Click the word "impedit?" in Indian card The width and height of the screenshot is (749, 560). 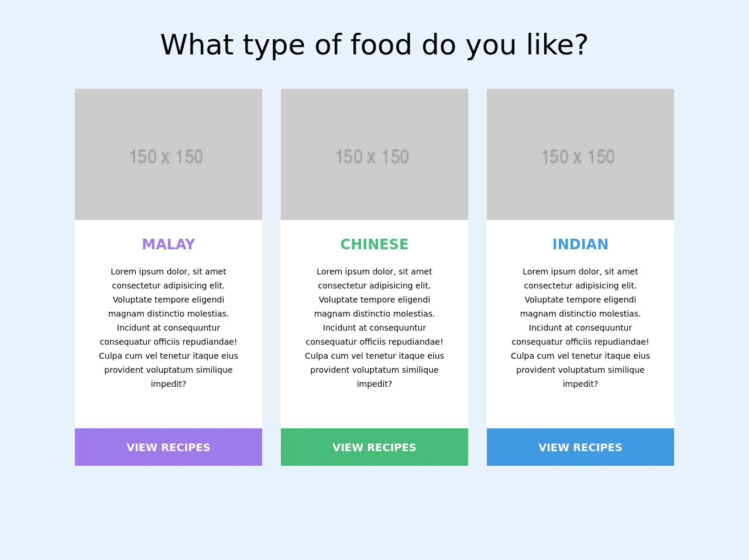pos(580,384)
